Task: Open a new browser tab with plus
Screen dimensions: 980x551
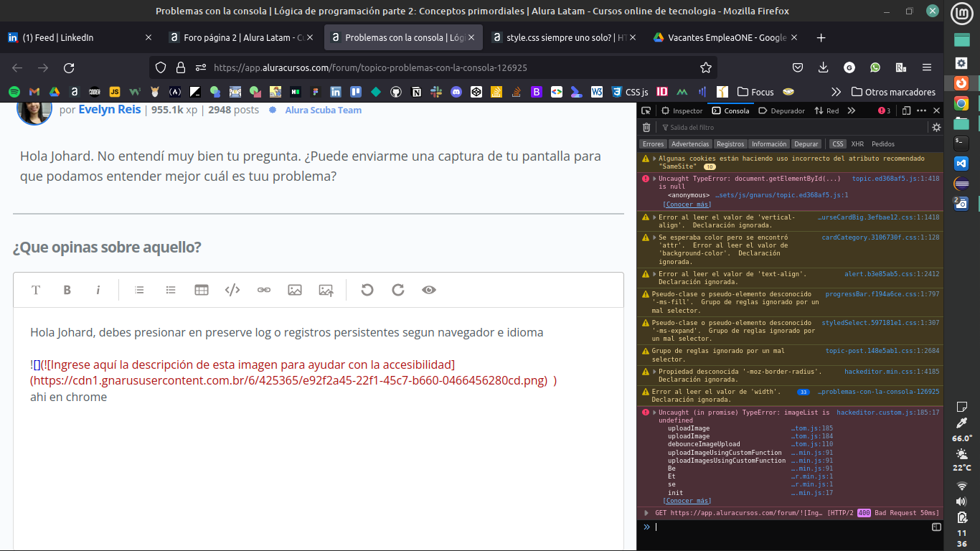Action: (821, 37)
